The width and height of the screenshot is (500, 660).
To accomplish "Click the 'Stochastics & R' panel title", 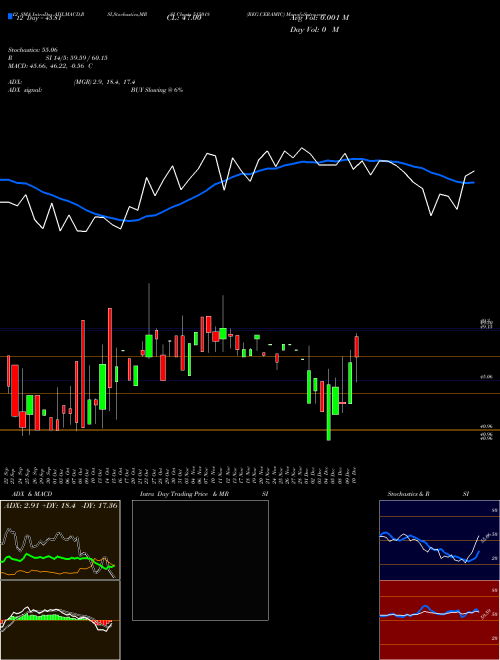I will (408, 494).
